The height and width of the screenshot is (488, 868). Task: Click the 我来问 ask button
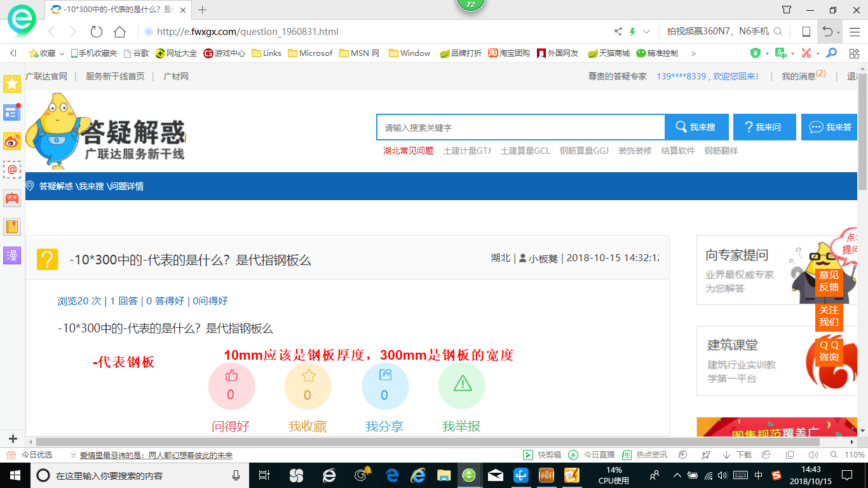pyautogui.click(x=764, y=127)
